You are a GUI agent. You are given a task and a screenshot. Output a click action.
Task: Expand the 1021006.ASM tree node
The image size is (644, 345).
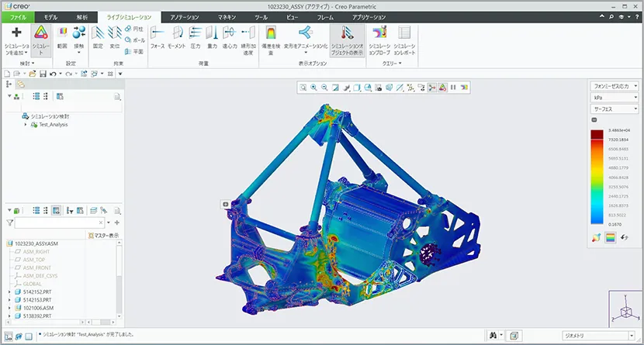(9, 308)
